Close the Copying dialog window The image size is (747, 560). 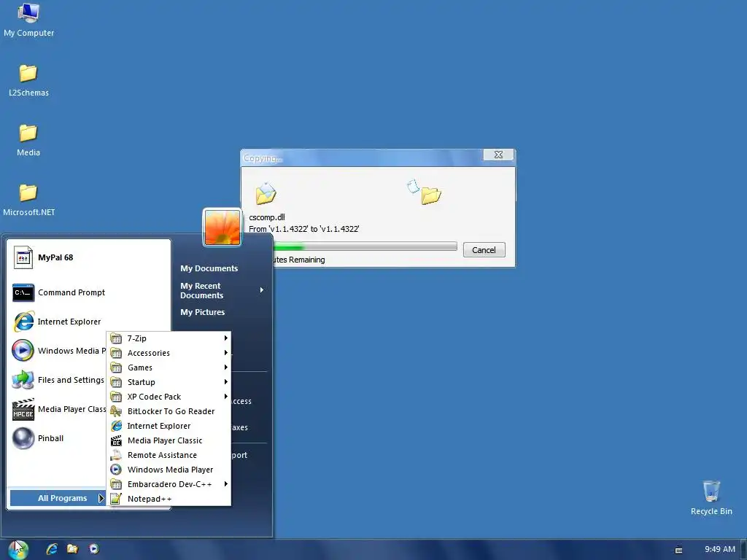[498, 155]
